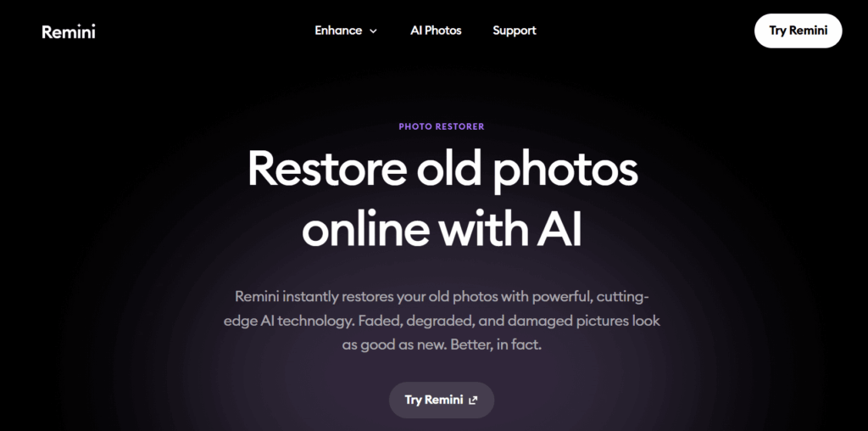
Task: Click the 'Restore old photos' headline line
Action: pos(442,168)
